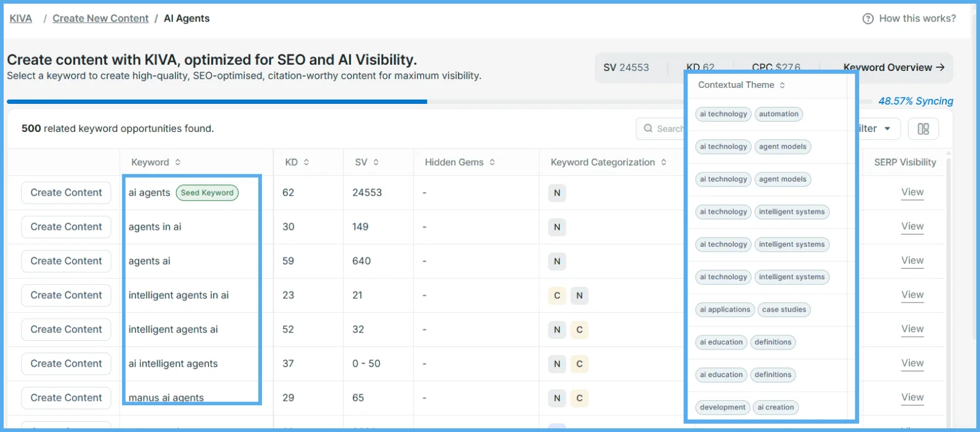Image resolution: width=980 pixels, height=432 pixels.
Task: View SERP visibility for agents in ai
Action: (912, 227)
